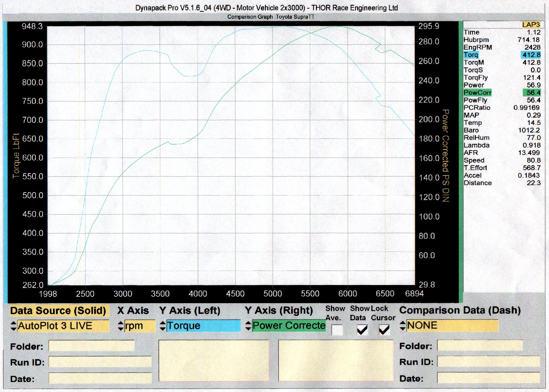The height and width of the screenshot is (392, 549).
Task: Click the PowCorr value 56.4 highlighted green
Action: [x=532, y=93]
